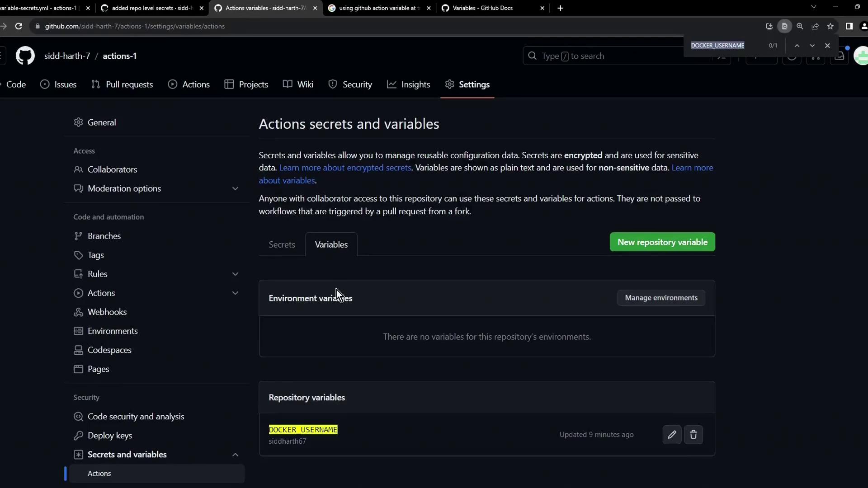Expand the Moderation options section
Screen dimensions: 868x488
pyautogui.click(x=235, y=188)
